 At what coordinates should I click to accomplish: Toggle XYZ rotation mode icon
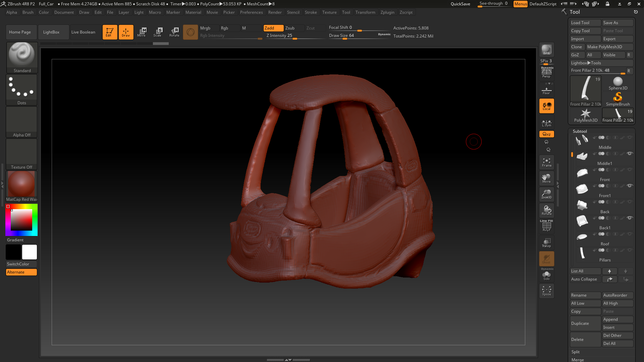click(x=546, y=134)
